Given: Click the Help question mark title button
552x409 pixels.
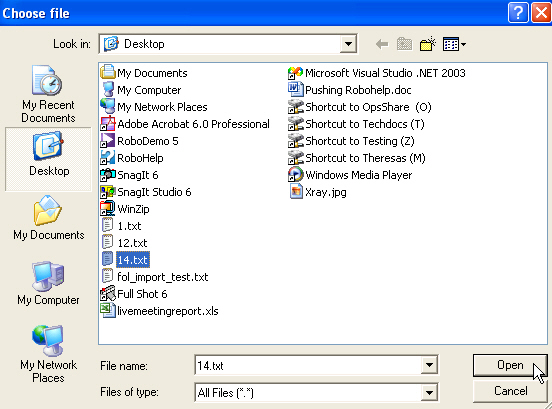Looking at the screenshot, I should (x=518, y=13).
